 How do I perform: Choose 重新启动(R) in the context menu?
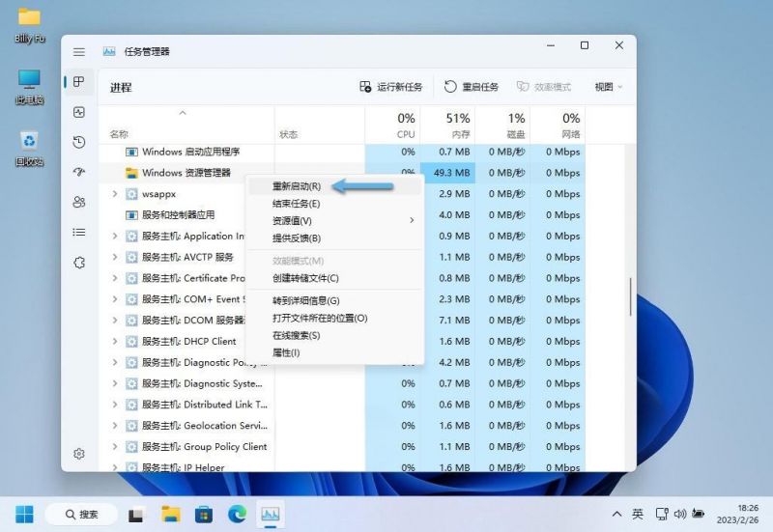[334, 186]
